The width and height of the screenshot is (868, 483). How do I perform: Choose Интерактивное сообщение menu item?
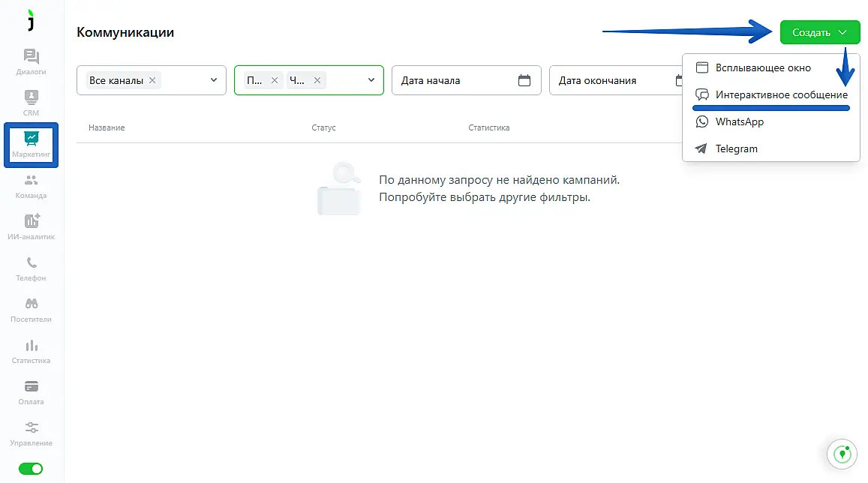pos(780,95)
